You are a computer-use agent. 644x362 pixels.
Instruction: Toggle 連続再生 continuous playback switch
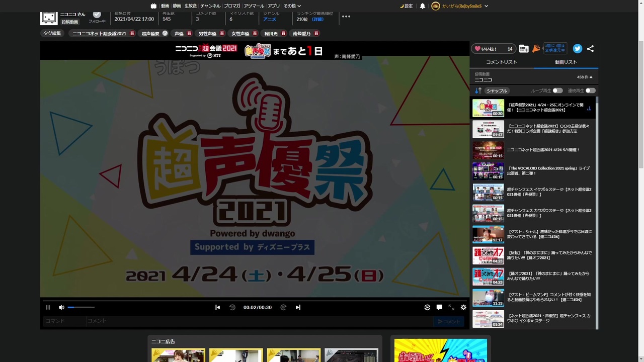[x=590, y=90]
